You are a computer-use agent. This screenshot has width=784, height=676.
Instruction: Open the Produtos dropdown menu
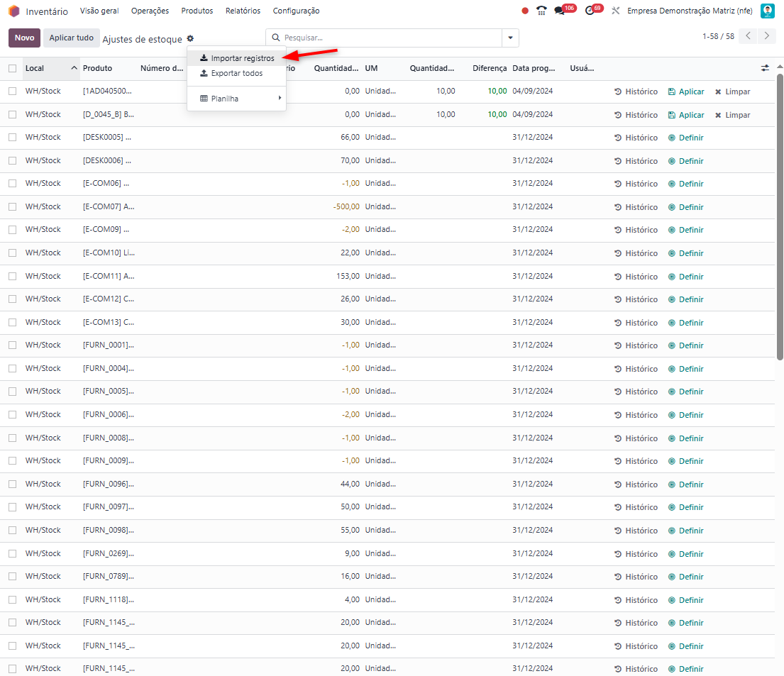click(x=197, y=11)
